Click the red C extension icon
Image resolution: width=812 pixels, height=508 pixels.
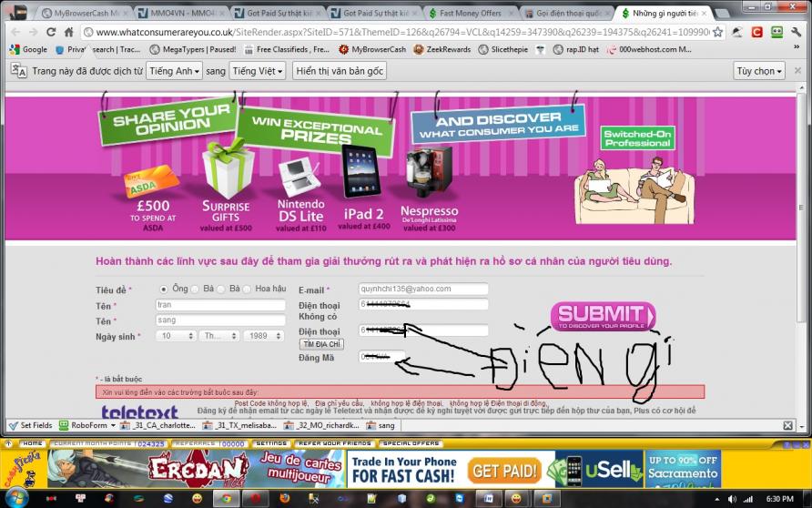[x=757, y=32]
